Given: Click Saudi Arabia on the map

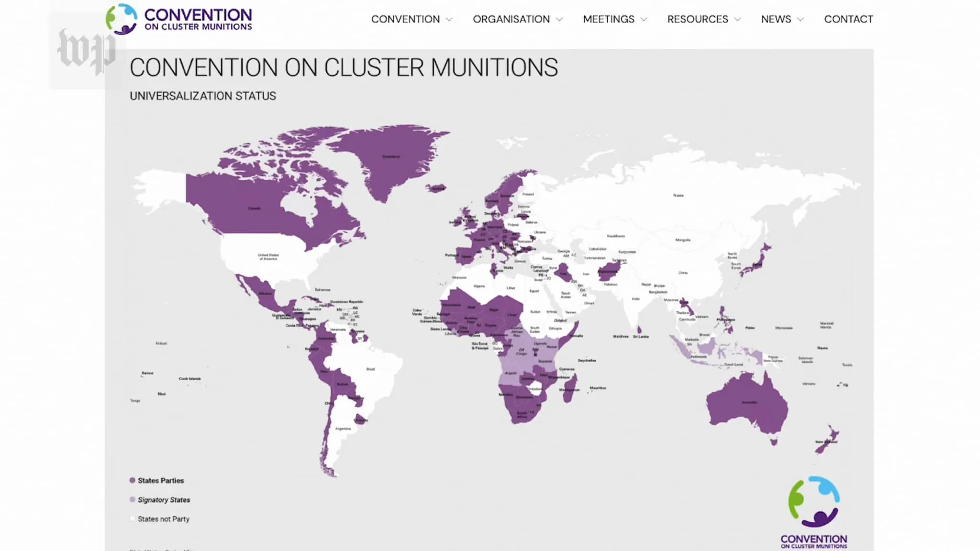Looking at the screenshot, I should pos(566,295).
